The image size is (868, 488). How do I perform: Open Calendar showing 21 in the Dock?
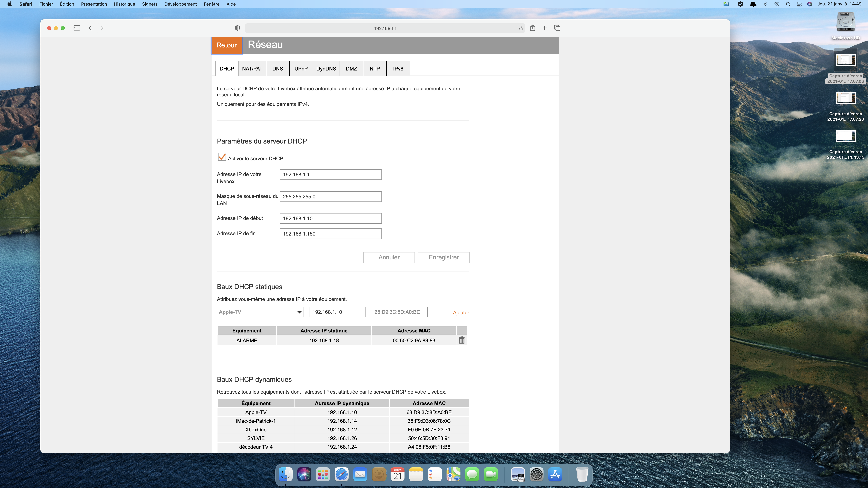click(398, 474)
